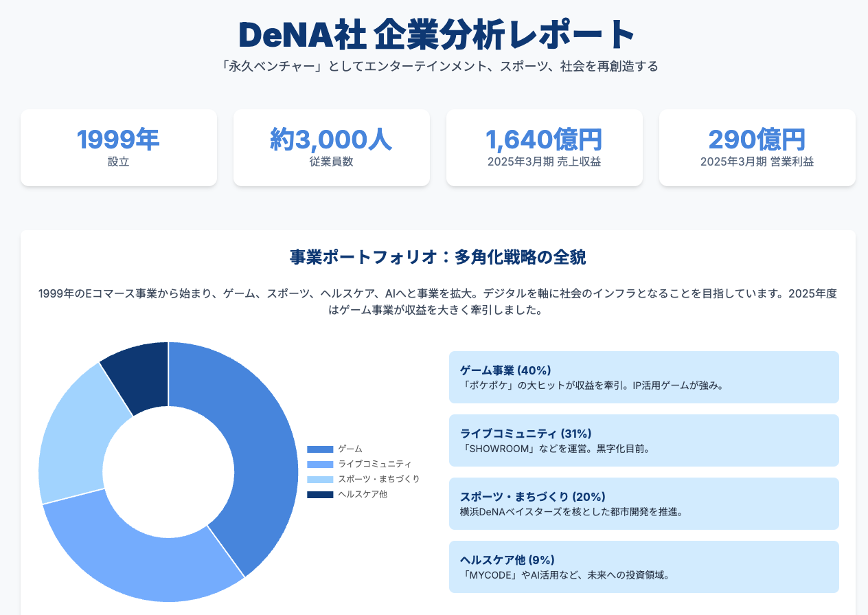Toggle the ヘルスケア他 legend label
This screenshot has width=868, height=615.
(363, 494)
